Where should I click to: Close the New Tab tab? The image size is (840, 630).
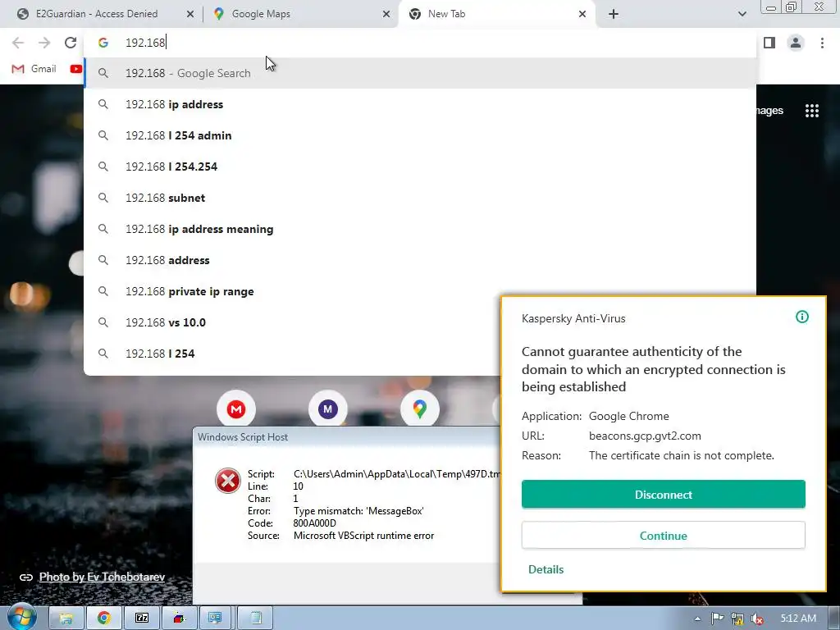coord(582,14)
